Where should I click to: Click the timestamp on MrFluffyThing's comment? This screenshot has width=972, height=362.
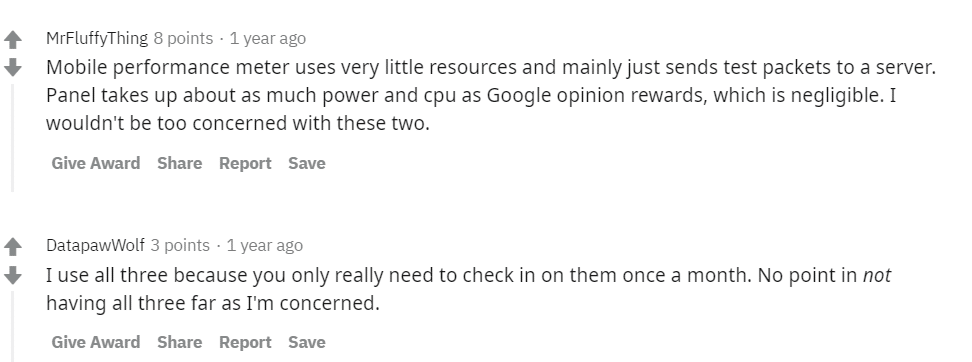point(268,38)
